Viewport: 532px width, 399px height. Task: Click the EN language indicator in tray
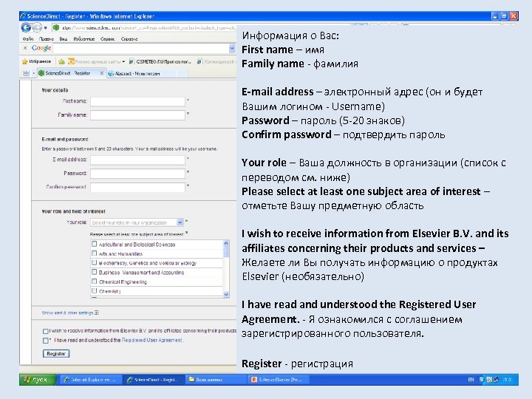coord(471,380)
